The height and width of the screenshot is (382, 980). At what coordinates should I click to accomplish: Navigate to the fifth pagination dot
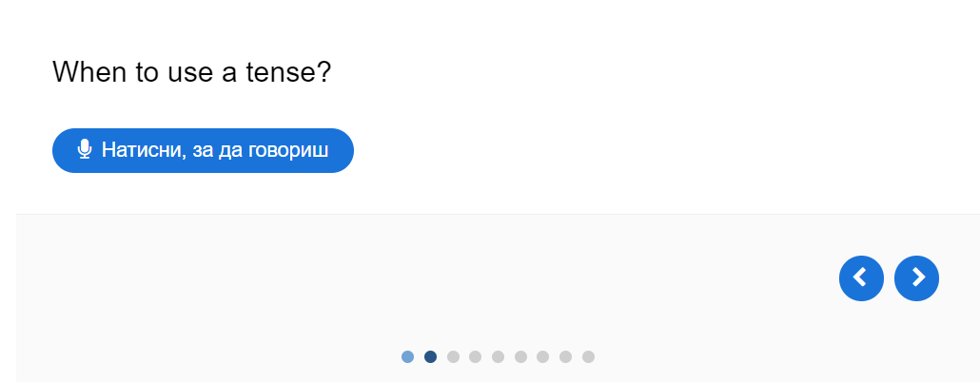(498, 357)
